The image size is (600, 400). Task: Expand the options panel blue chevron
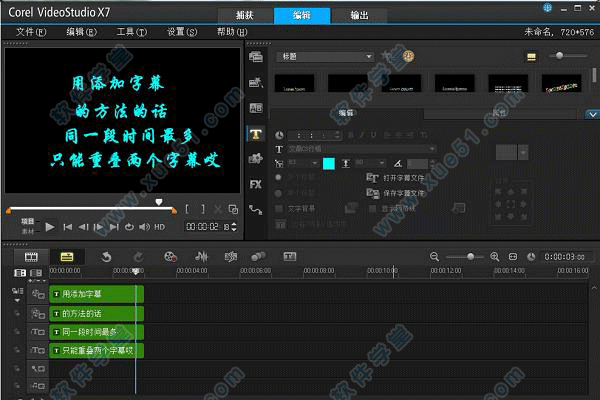pyautogui.click(x=591, y=114)
